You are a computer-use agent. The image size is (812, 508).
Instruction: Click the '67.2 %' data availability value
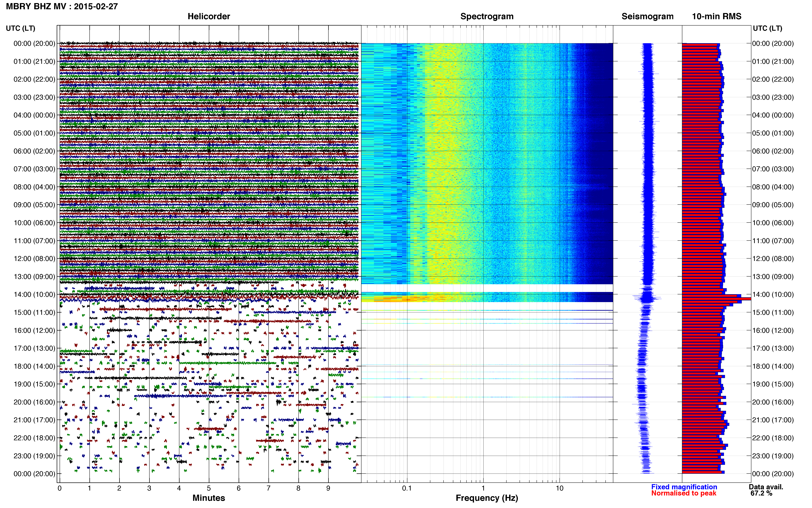761,493
